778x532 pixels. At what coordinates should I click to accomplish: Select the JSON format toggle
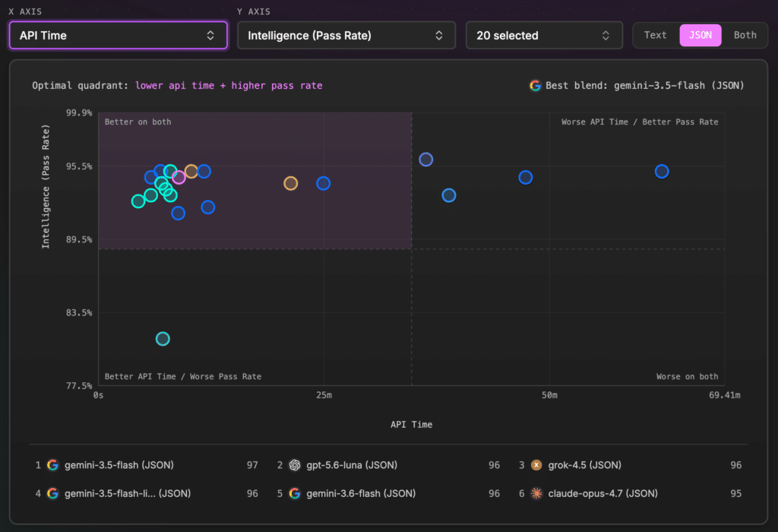700,35
